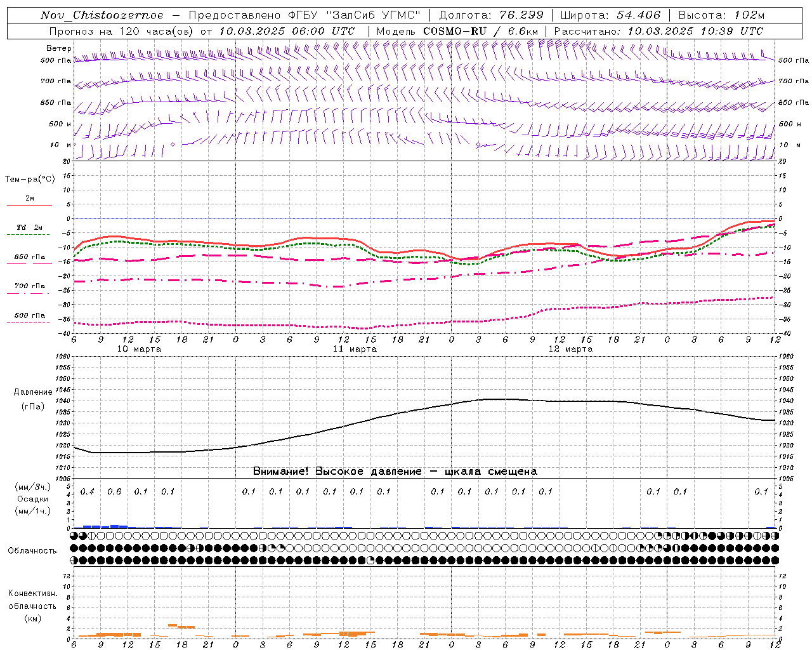
Task: Click the warning Внимание! Высокое давление
Action: [x=337, y=472]
